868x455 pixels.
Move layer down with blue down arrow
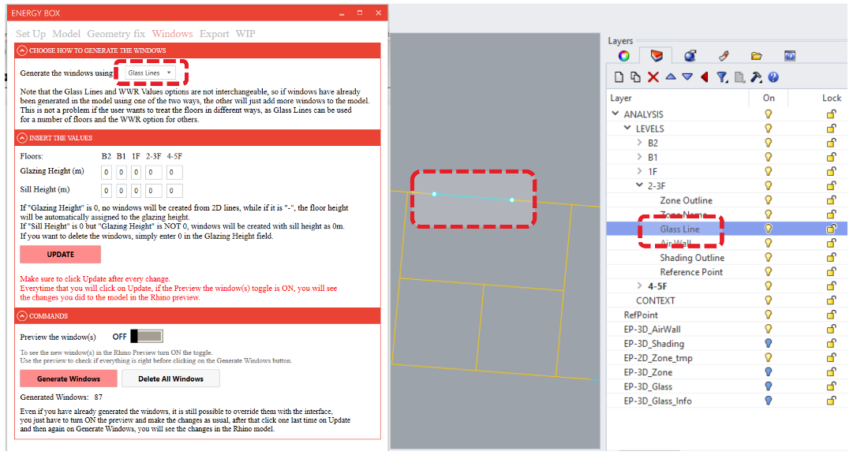pos(687,77)
